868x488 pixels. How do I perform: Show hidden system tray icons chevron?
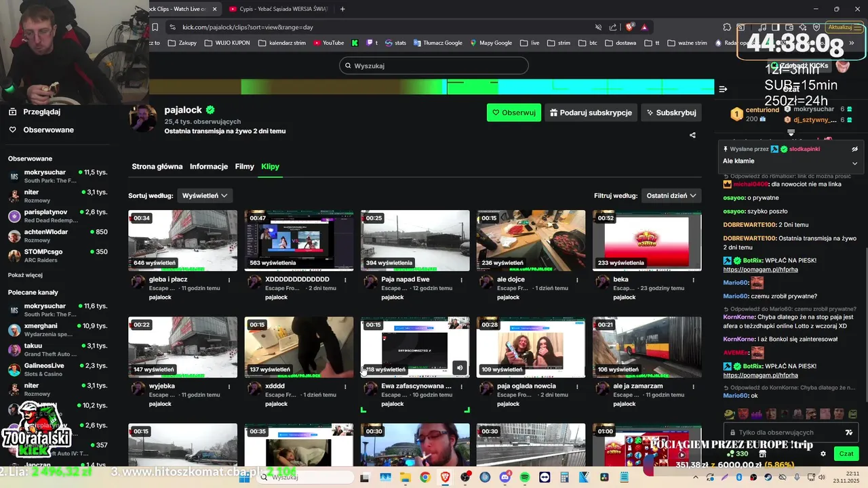[696, 477]
